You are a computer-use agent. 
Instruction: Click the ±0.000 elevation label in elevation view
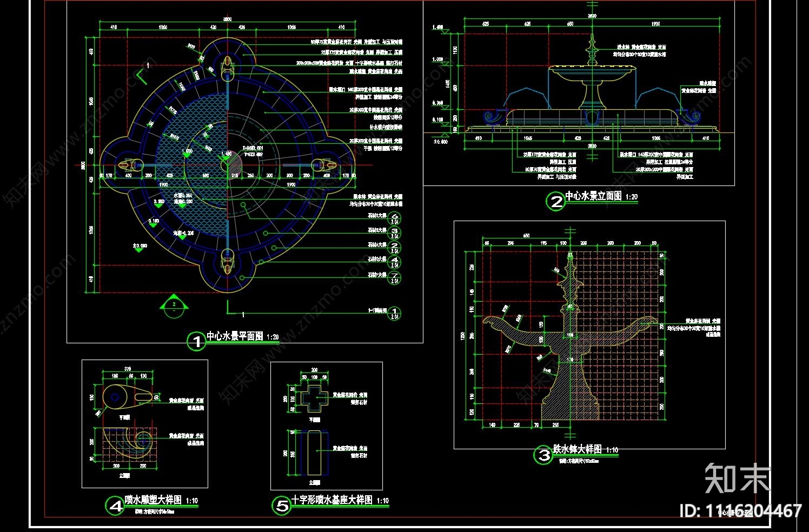(441, 142)
